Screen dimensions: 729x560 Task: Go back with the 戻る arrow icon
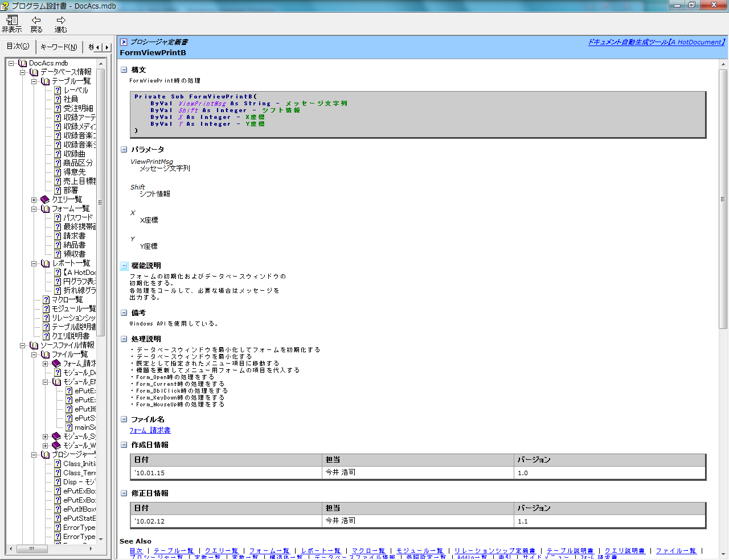click(36, 20)
